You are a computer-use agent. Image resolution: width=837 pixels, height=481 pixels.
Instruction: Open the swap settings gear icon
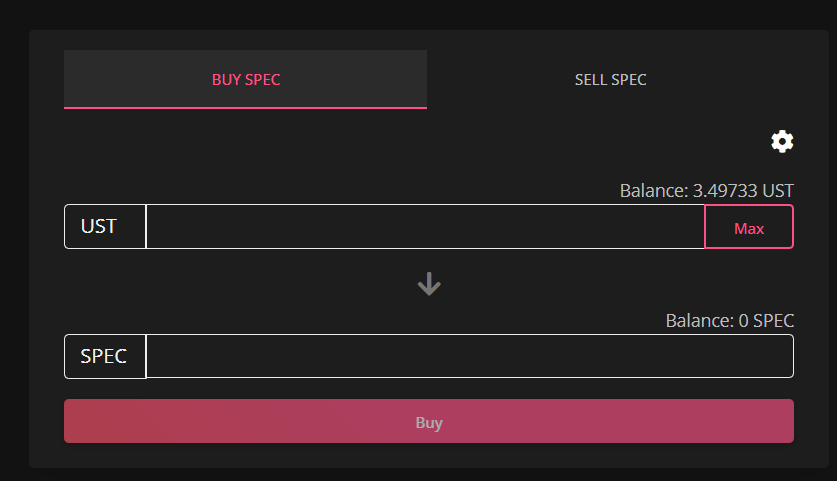(782, 141)
